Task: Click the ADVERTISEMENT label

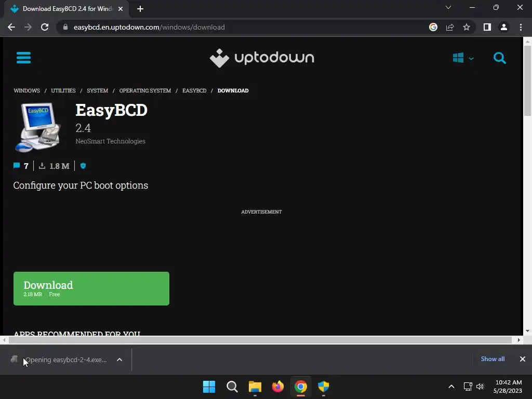Action: pyautogui.click(x=261, y=212)
